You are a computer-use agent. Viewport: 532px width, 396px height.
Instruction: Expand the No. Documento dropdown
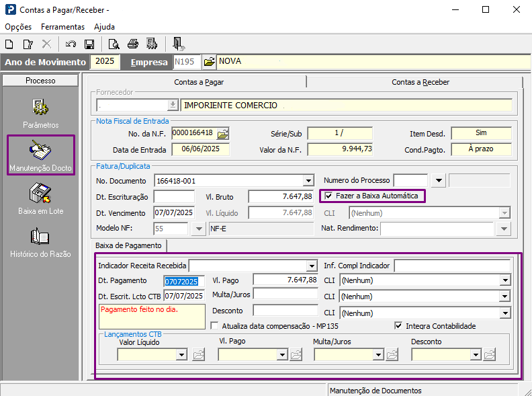tap(308, 181)
